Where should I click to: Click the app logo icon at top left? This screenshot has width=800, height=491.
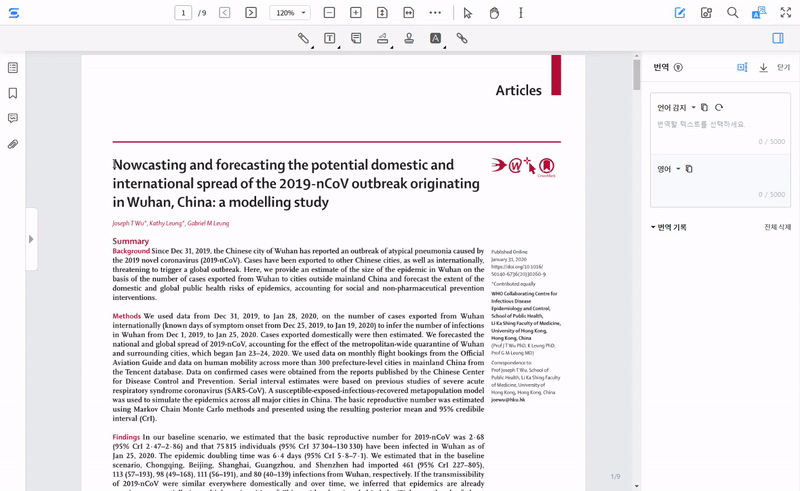pyautogui.click(x=14, y=13)
